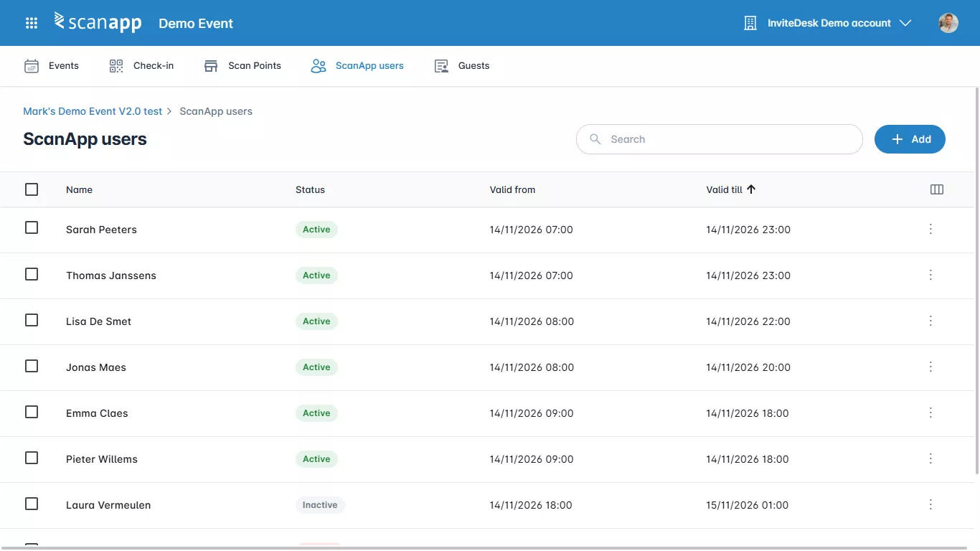Open the Guests tab

coord(462,66)
